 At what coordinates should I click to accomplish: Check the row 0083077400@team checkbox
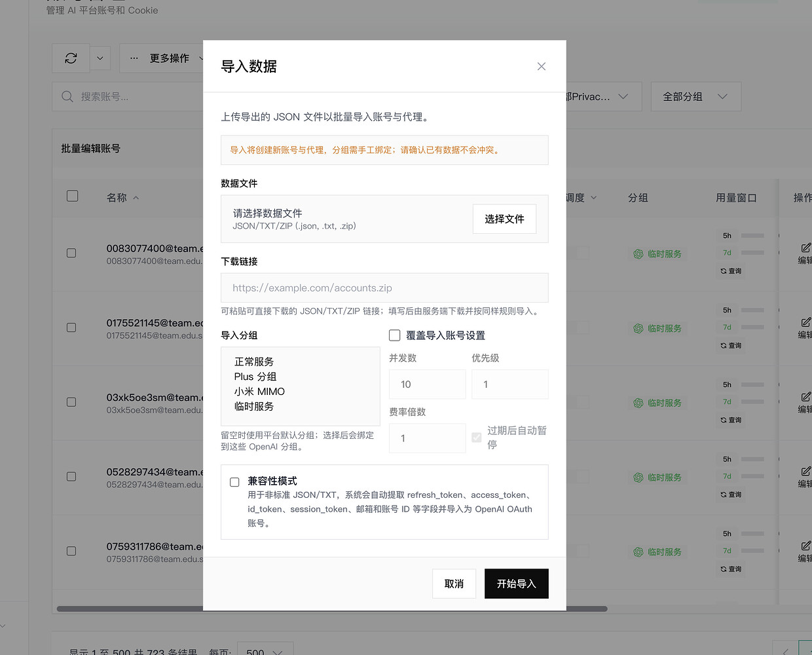click(x=71, y=253)
